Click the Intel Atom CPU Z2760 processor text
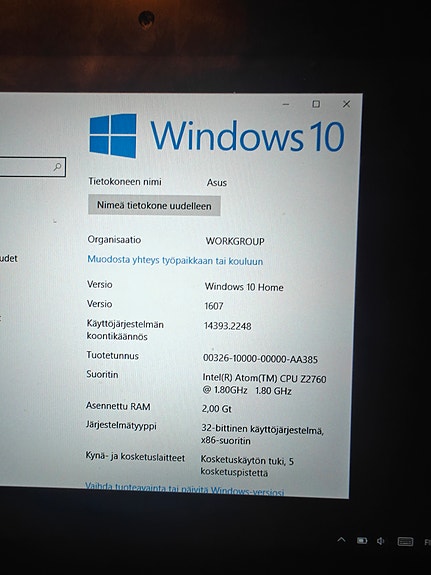This screenshot has width=431, height=575. pos(264,384)
